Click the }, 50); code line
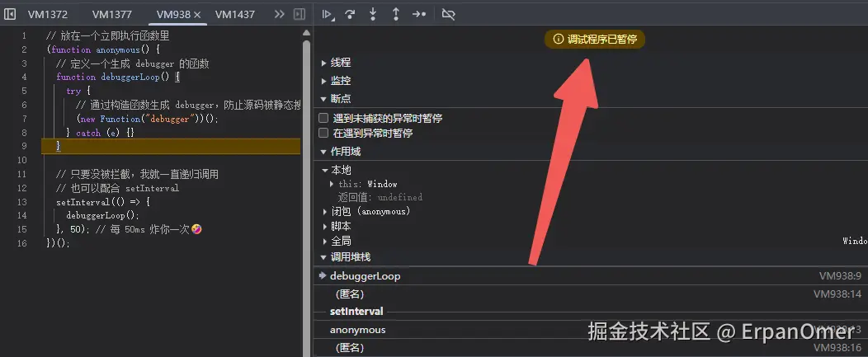The height and width of the screenshot is (357, 868). 129,229
